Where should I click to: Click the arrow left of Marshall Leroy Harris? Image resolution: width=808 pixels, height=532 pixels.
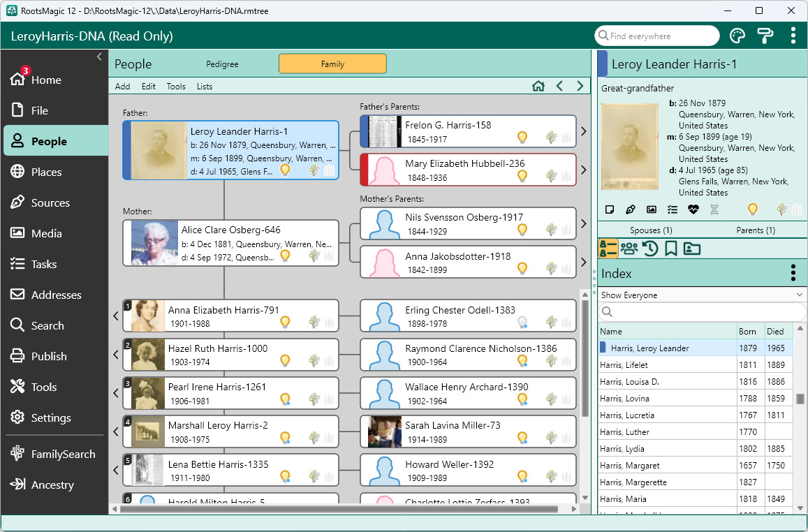(x=116, y=431)
